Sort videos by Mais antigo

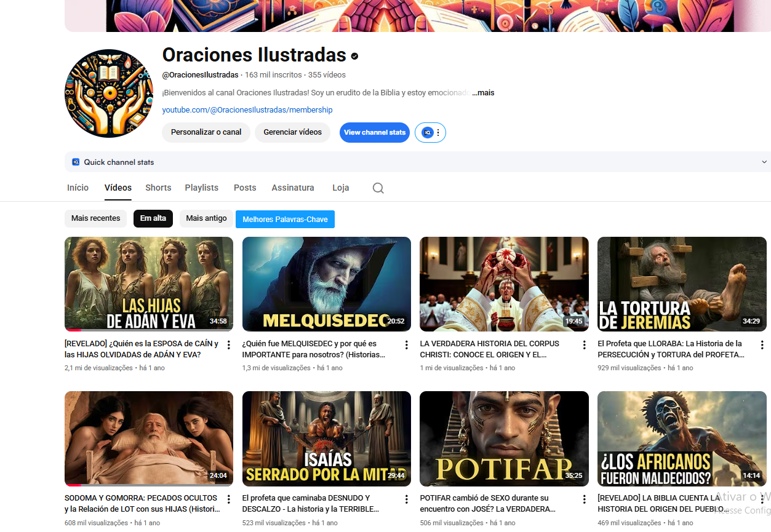(207, 218)
